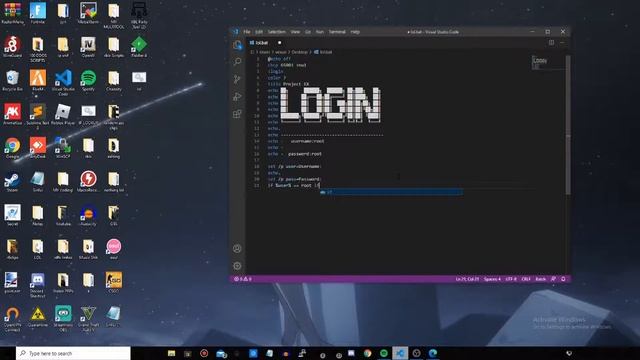The image size is (640, 360).
Task: Click the feedback icon in VS Code status bar
Action: (x=553, y=279)
